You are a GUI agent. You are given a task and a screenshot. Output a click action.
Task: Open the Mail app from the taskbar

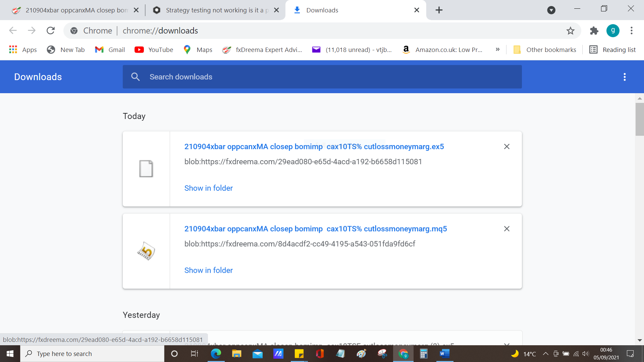pos(257,354)
